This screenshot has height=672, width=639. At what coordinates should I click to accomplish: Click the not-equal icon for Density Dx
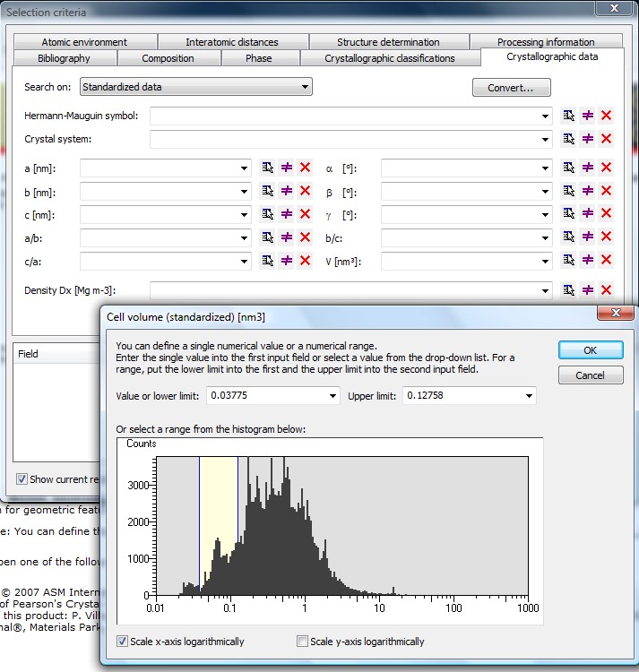click(588, 290)
